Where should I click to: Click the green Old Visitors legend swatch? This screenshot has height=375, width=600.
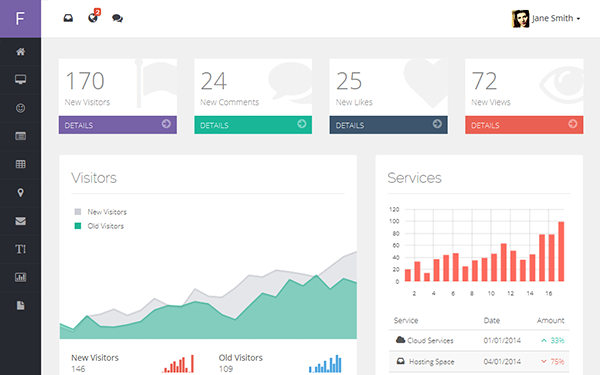coord(78,226)
